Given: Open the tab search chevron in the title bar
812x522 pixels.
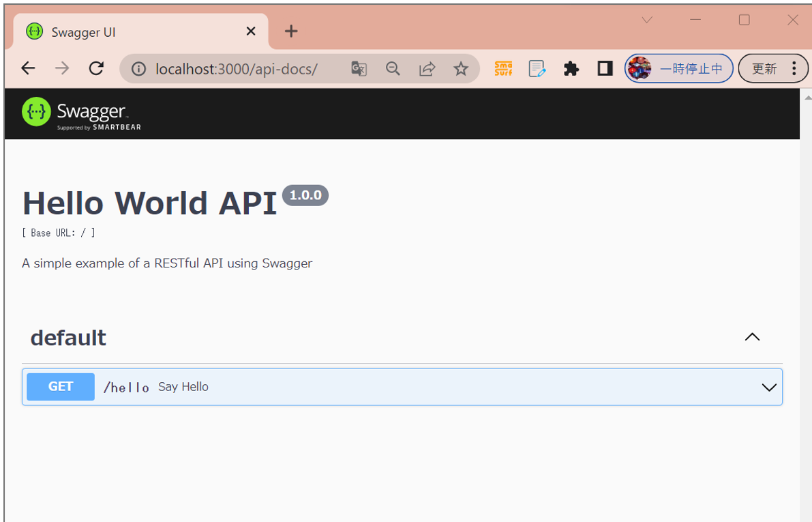Looking at the screenshot, I should (x=646, y=20).
